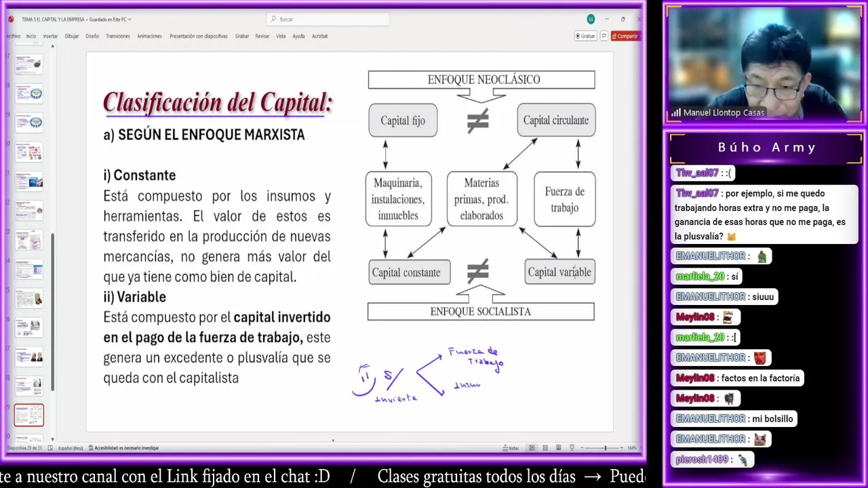Screen dimensions: 868x488
Task: Click the Capital constante box
Action: point(409,272)
